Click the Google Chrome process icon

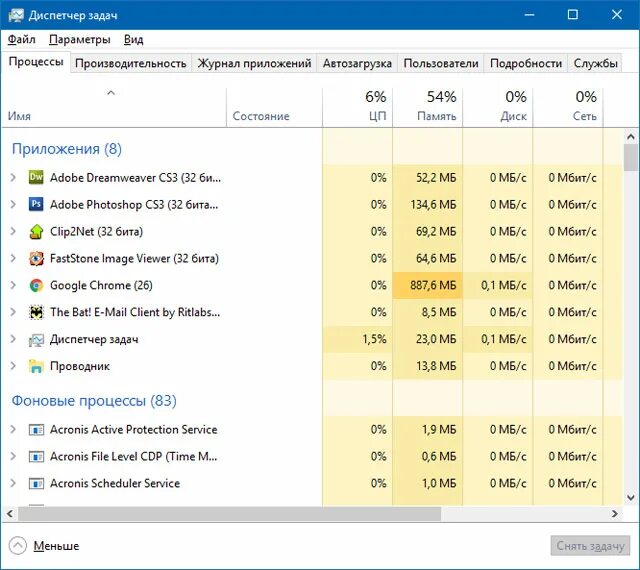point(36,286)
